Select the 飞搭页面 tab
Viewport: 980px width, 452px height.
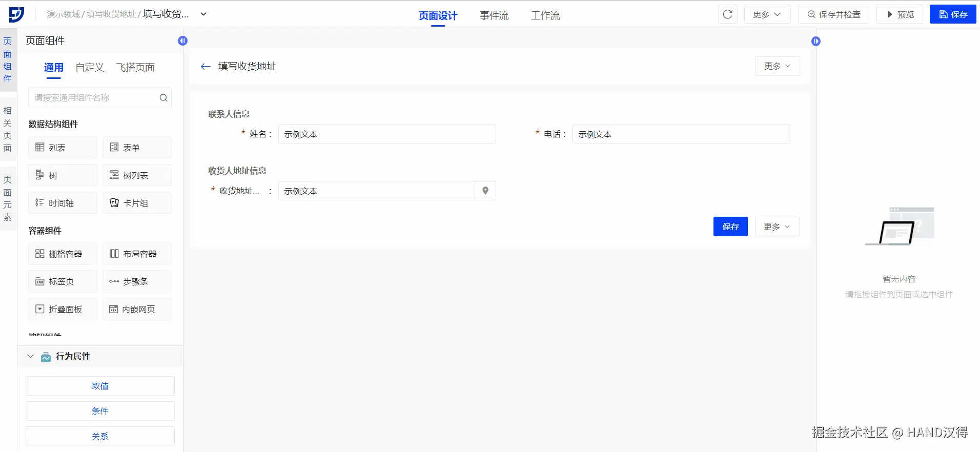(x=135, y=68)
